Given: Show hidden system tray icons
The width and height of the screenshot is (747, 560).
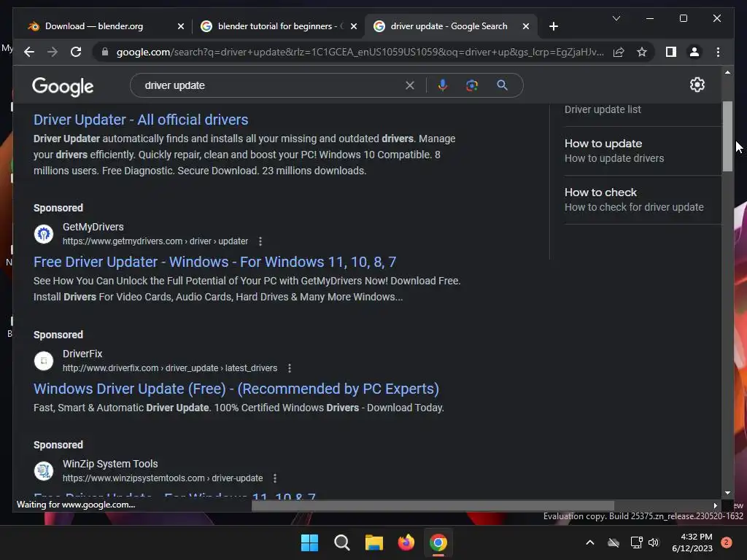Looking at the screenshot, I should tap(589, 542).
